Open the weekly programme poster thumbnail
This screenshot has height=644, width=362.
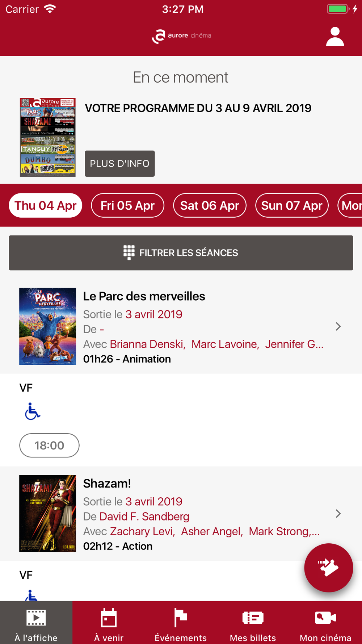(x=48, y=137)
